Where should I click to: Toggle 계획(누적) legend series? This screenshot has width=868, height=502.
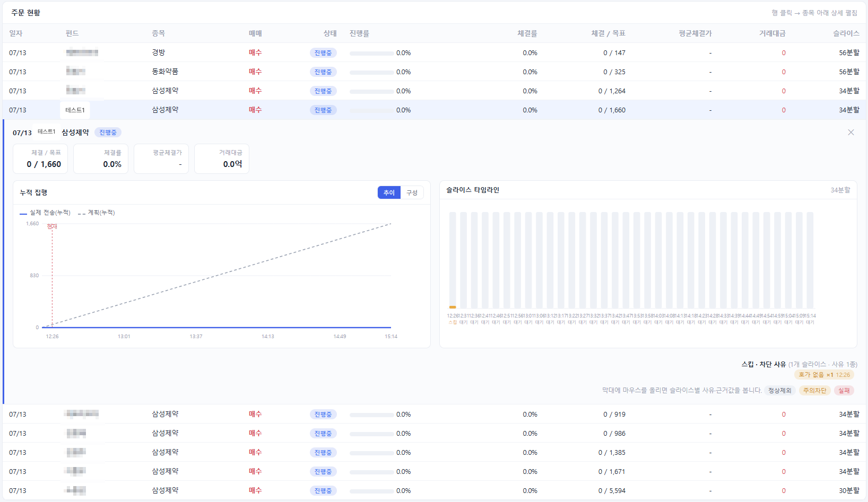point(96,213)
